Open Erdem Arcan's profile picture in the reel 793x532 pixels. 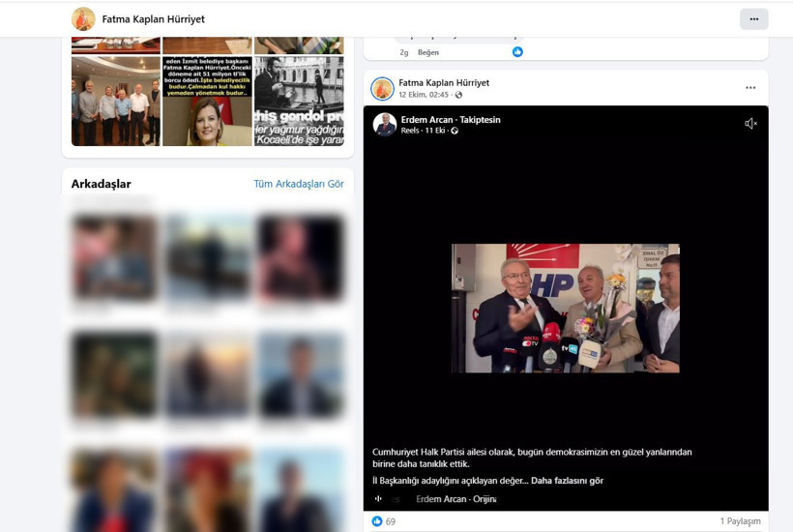point(385,124)
